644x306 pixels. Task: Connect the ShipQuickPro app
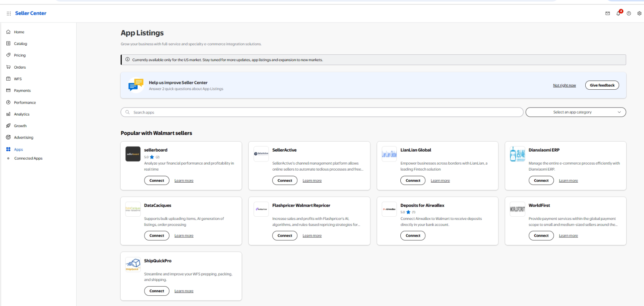[157, 291]
